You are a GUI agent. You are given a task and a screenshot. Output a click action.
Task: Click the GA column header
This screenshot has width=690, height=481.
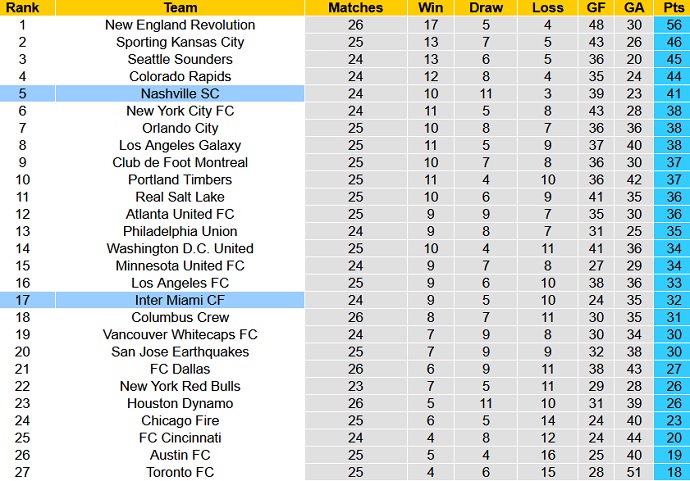click(634, 7)
